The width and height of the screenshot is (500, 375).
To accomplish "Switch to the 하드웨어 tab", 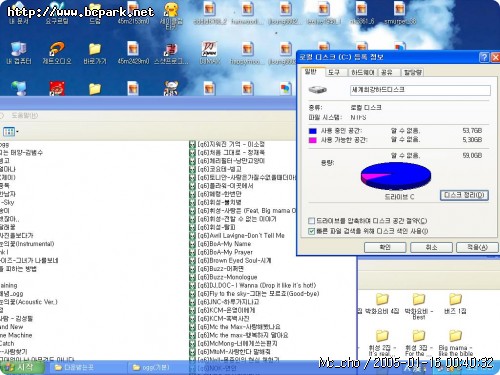I will point(363,72).
